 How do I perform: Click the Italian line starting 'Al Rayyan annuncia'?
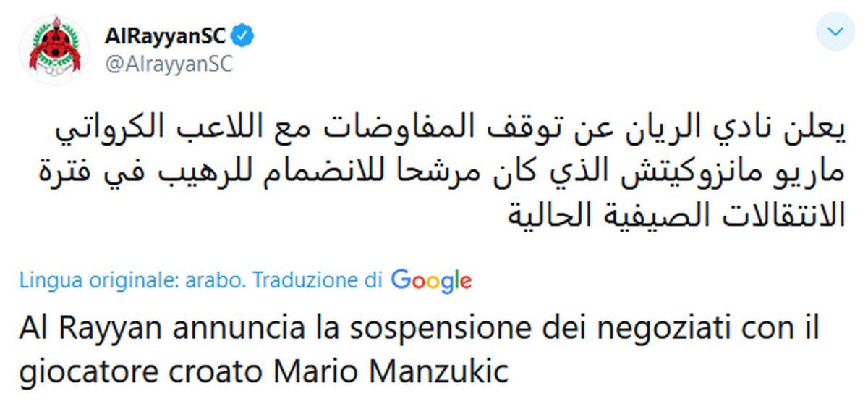420,330
